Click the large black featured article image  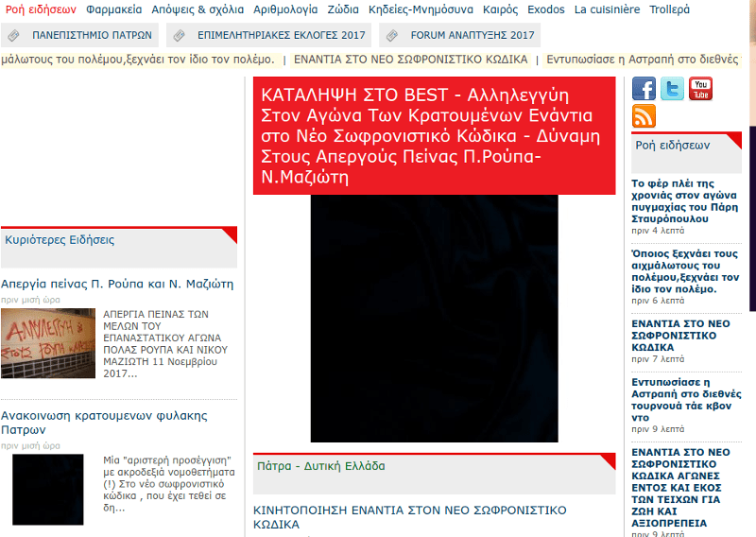434,319
